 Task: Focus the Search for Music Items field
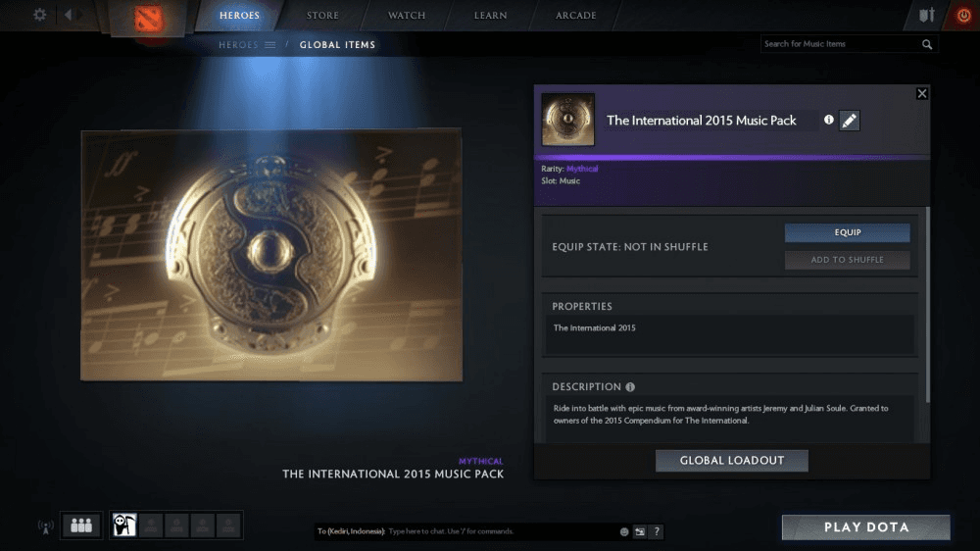click(x=839, y=44)
